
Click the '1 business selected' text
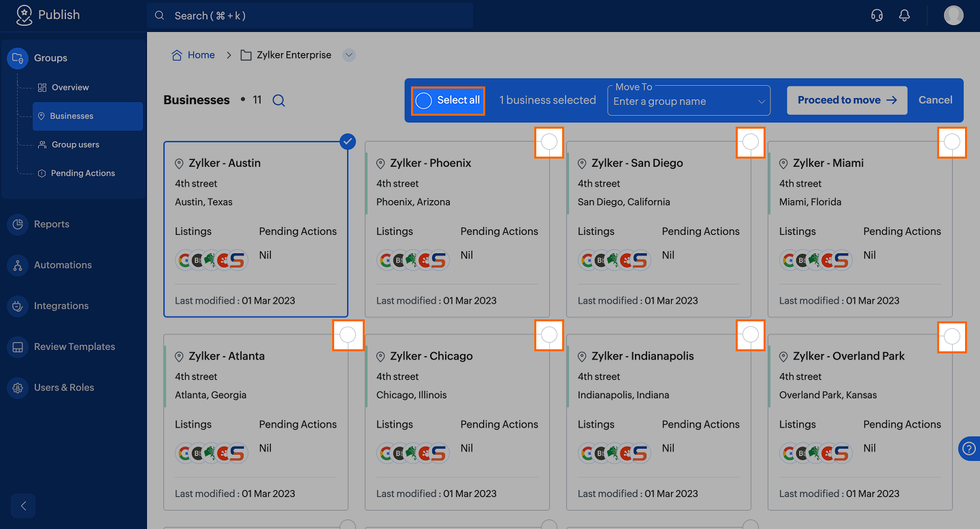548,100
